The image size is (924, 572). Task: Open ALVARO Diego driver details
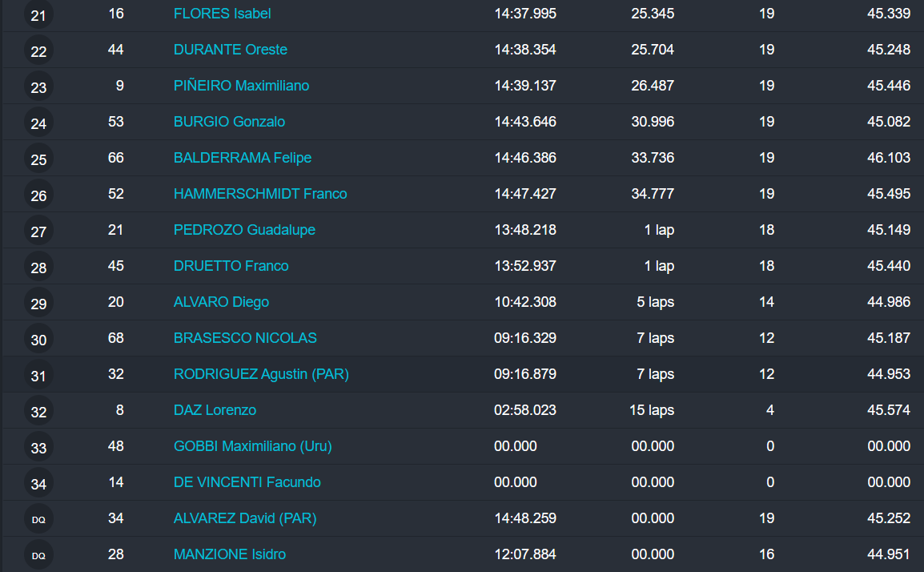[x=221, y=302]
